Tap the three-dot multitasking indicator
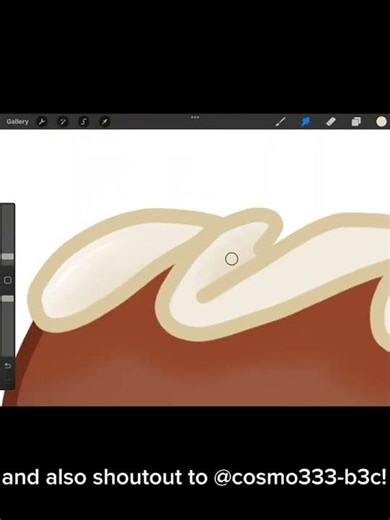 (195, 117)
